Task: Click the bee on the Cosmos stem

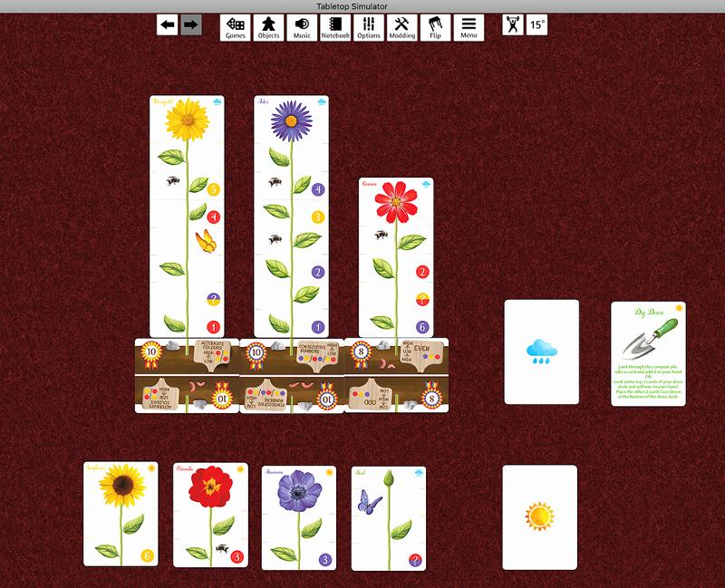Action: [x=381, y=235]
